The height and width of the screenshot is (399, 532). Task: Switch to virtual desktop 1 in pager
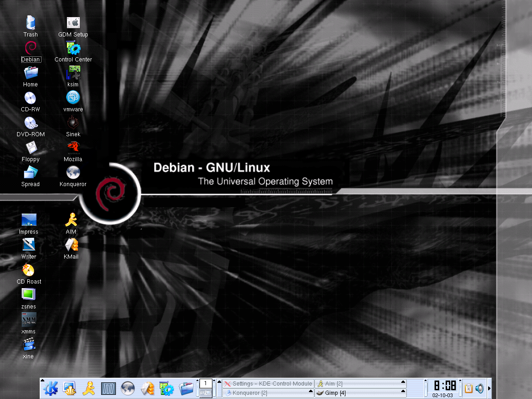click(x=206, y=384)
